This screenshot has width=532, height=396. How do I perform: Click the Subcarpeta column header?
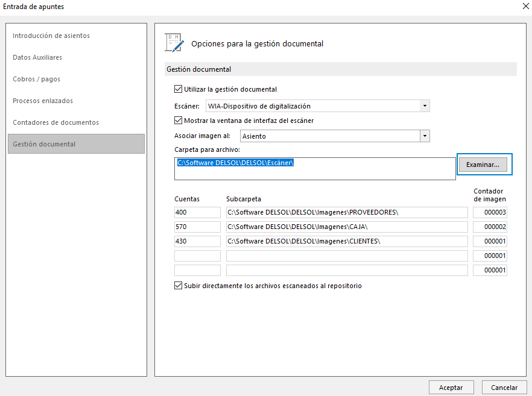[244, 199]
